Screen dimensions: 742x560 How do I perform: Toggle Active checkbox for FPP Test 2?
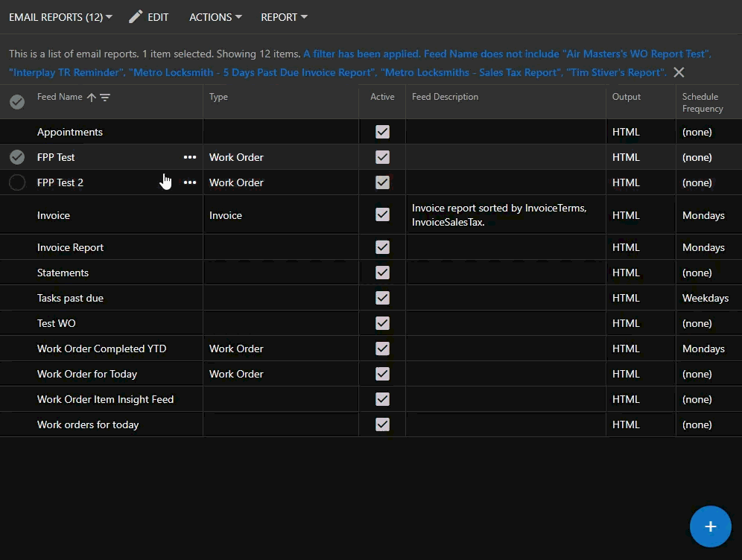pyautogui.click(x=382, y=182)
